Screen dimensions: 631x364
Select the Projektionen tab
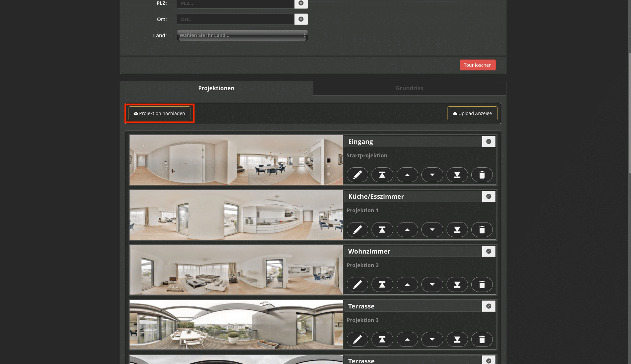[x=216, y=88]
